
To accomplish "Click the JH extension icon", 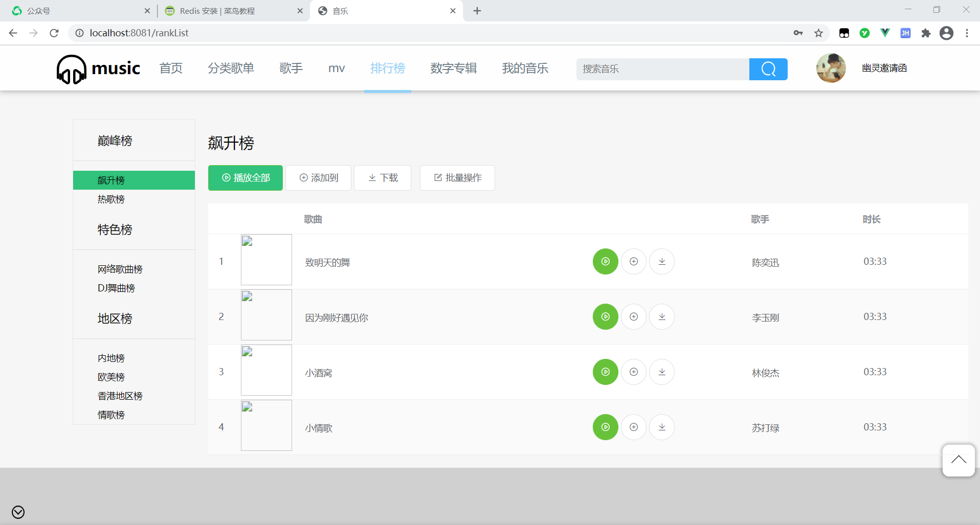I will [x=905, y=33].
